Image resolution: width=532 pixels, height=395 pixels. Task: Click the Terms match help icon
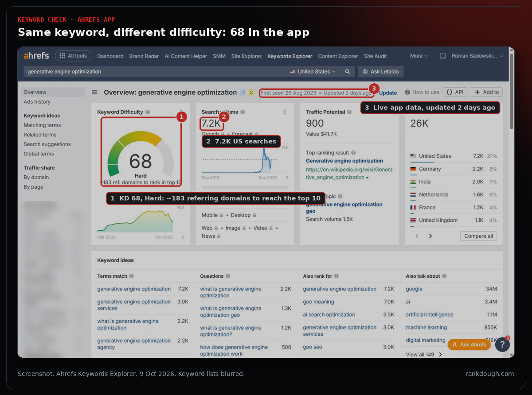[x=132, y=276]
